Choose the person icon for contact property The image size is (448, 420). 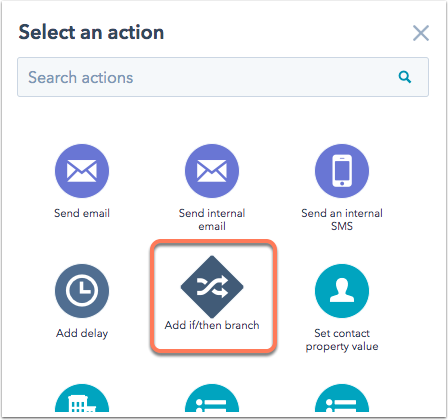pos(342,291)
